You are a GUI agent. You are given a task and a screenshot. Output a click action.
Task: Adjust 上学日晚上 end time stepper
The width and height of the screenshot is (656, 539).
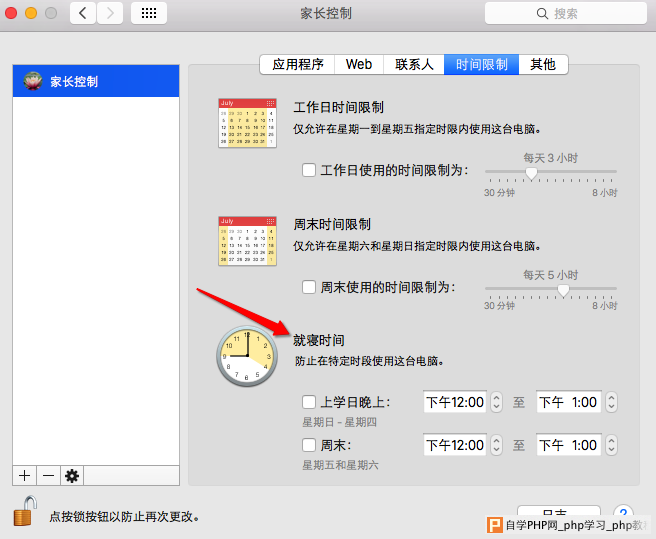pos(611,402)
